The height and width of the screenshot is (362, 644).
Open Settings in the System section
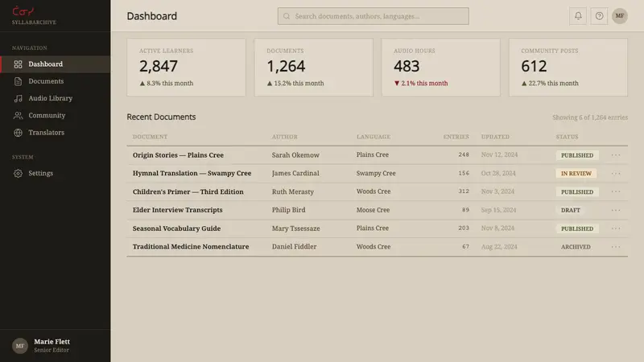[x=55, y=173]
